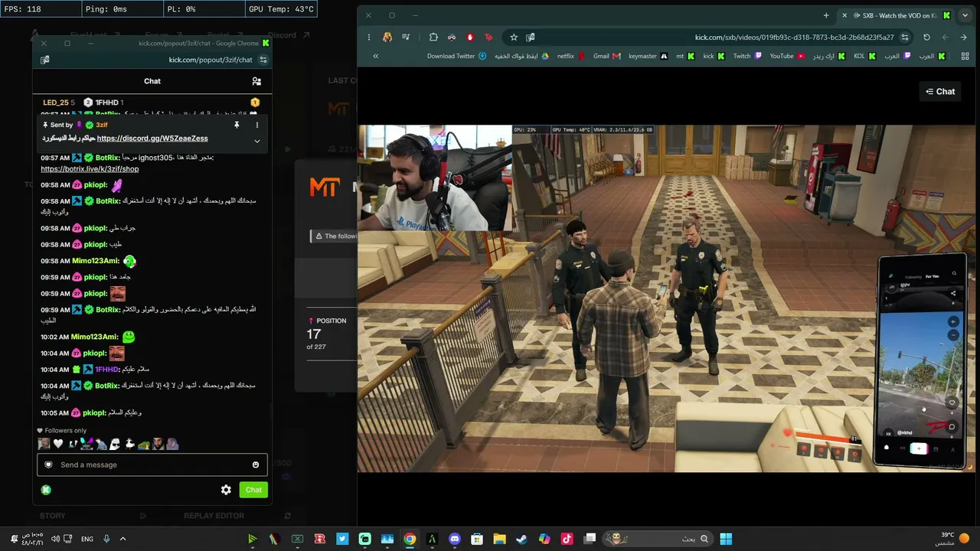
Task: Close the SXB VOD browser tab
Action: [844, 15]
